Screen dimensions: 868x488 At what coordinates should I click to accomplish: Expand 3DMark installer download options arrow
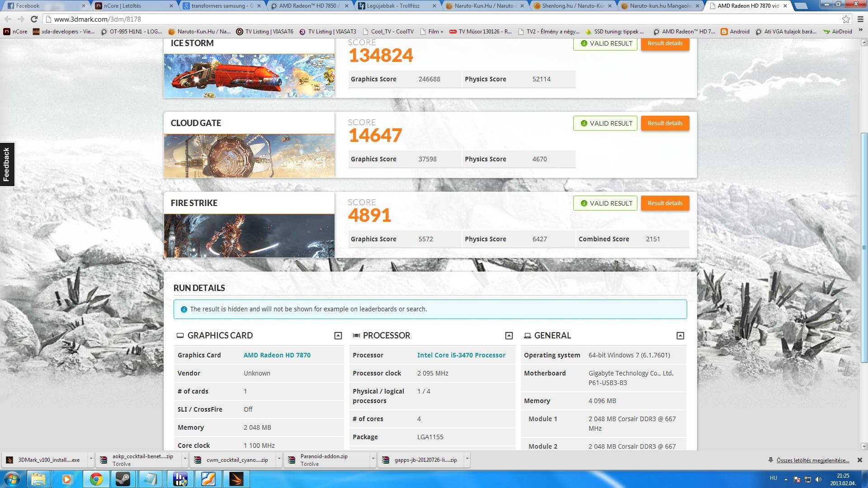click(91, 460)
